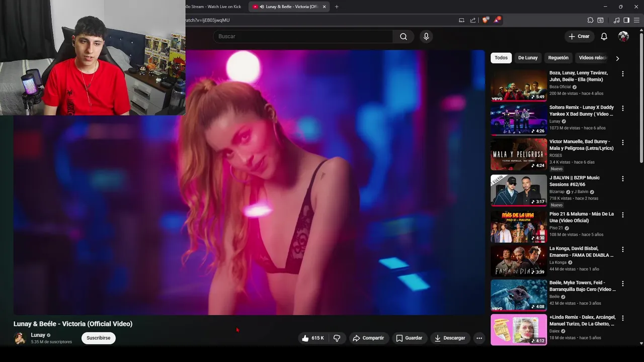Open options for Barranquilla Bajo Cero video

coord(623,284)
